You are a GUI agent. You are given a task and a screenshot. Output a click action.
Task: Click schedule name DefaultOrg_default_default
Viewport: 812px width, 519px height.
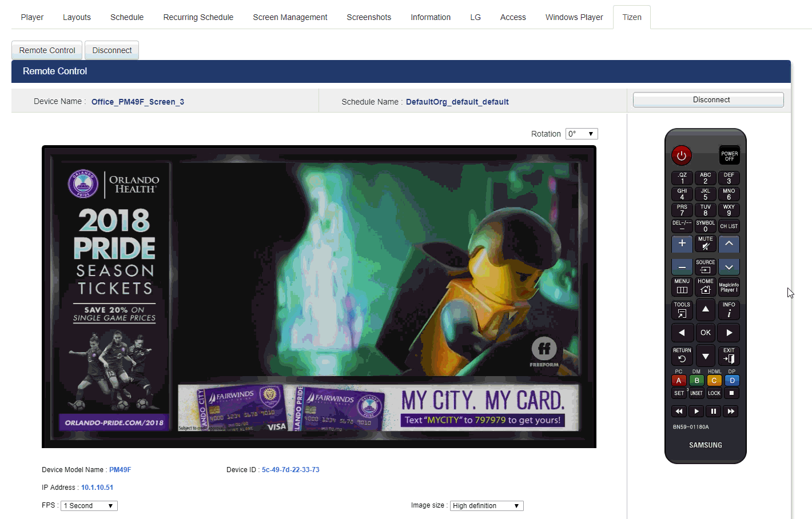coord(457,102)
